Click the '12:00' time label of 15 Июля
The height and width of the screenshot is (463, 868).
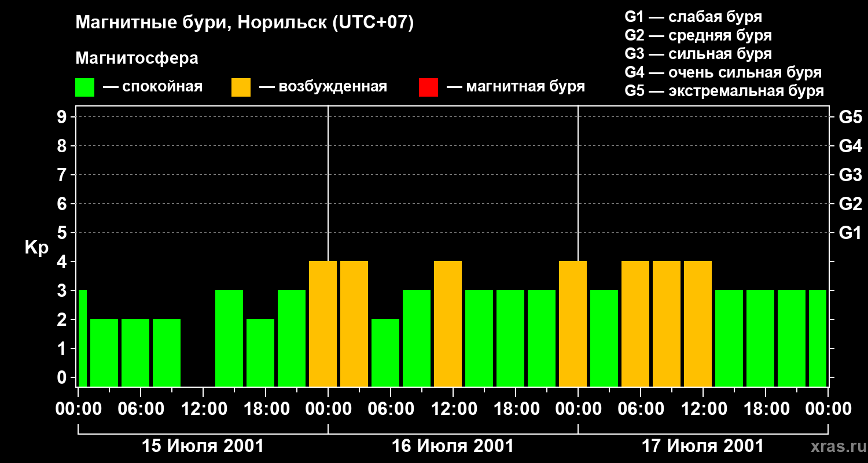(x=203, y=409)
